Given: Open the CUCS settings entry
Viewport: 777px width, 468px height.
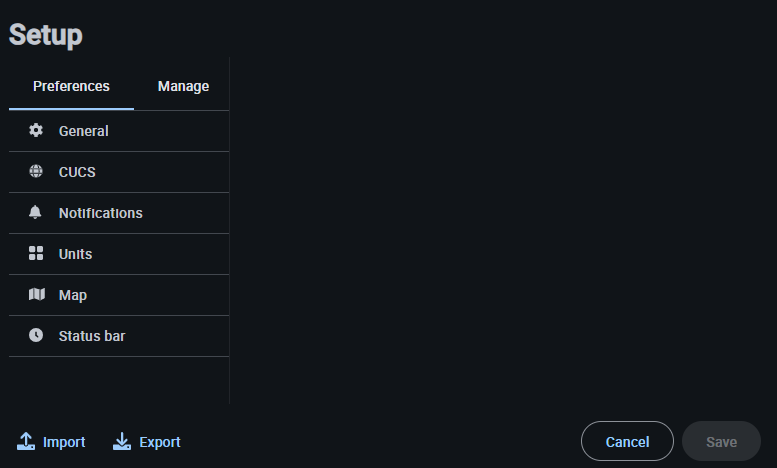Looking at the screenshot, I should click(77, 172).
